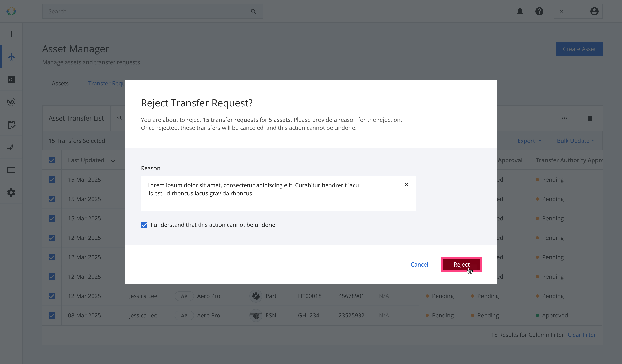Click serial number 23525932
This screenshot has width=622, height=364.
coord(351,315)
